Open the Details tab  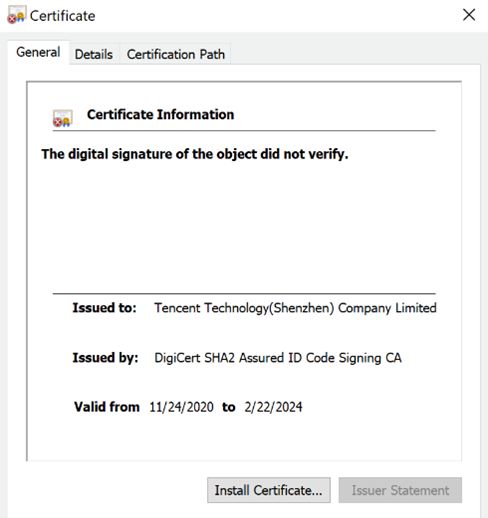[94, 54]
